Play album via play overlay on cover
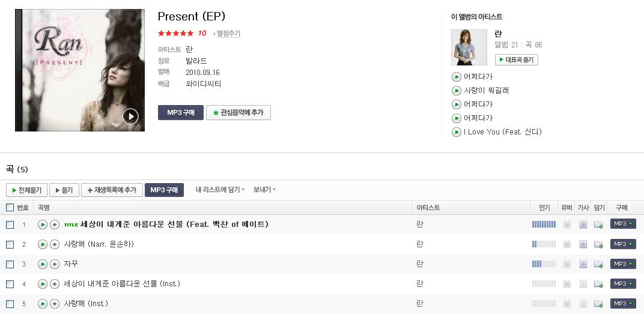This screenshot has height=317, width=644. [x=130, y=116]
